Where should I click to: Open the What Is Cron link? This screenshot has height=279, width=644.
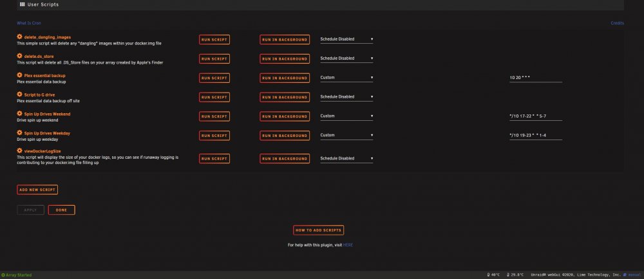pyautogui.click(x=29, y=23)
